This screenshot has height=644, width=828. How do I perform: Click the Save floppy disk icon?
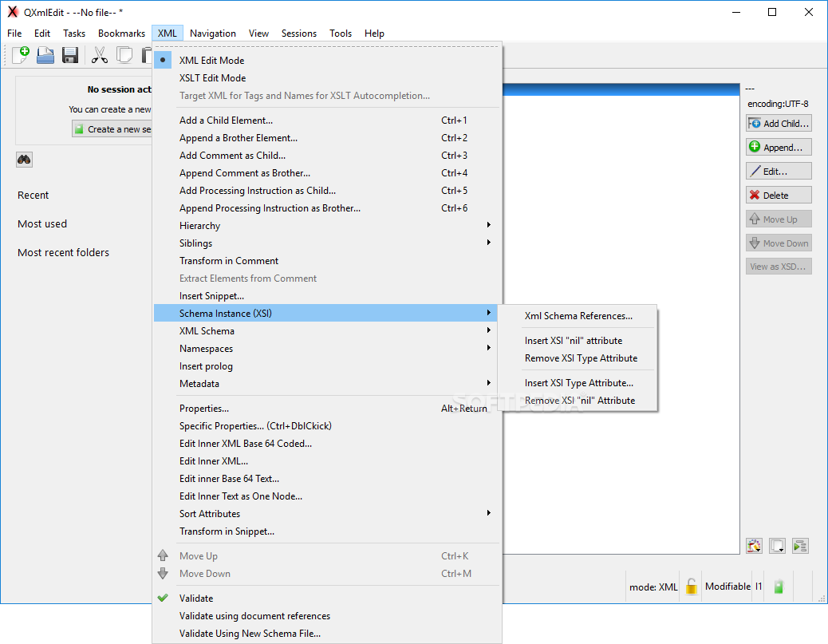[x=70, y=55]
